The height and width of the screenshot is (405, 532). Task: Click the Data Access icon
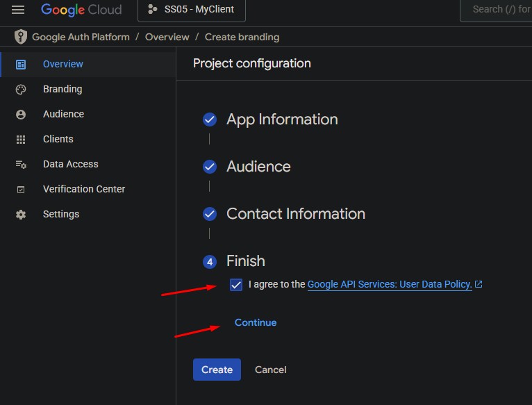pyautogui.click(x=21, y=165)
